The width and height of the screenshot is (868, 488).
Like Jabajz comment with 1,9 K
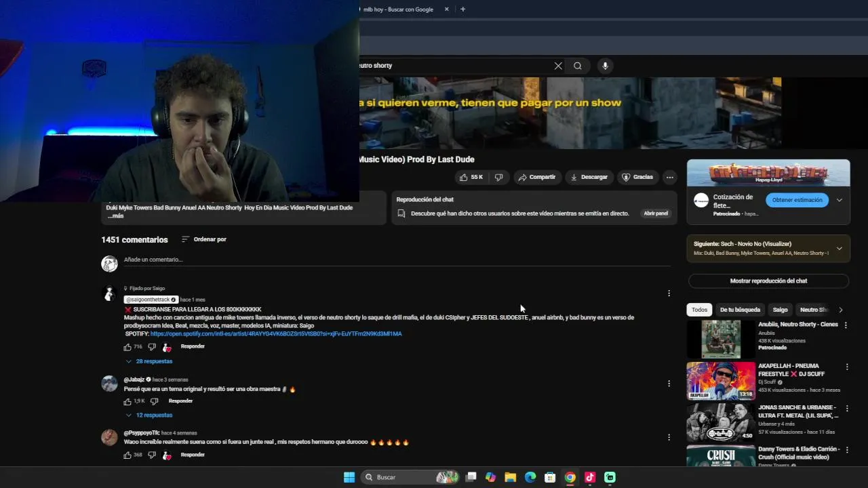[127, 401]
